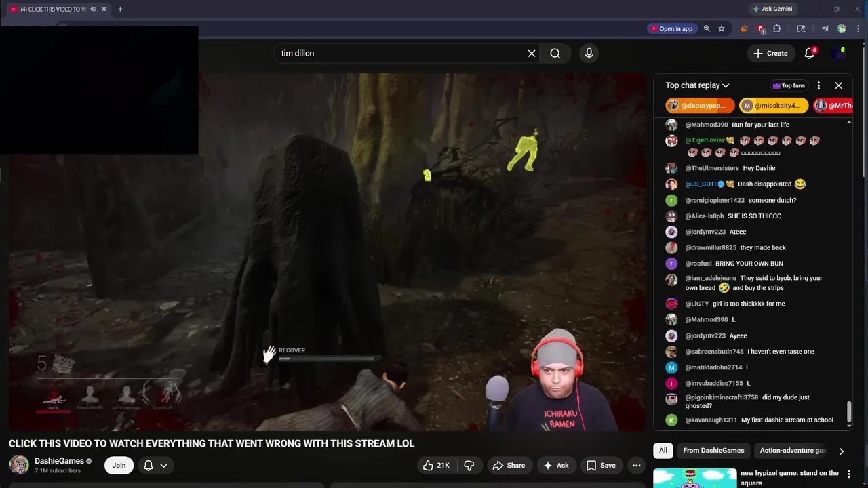Click @sabreenabutin745 chat message

tap(749, 352)
